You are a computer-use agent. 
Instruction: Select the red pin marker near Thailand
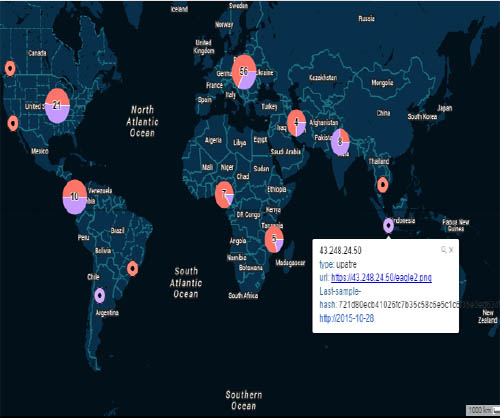382,184
